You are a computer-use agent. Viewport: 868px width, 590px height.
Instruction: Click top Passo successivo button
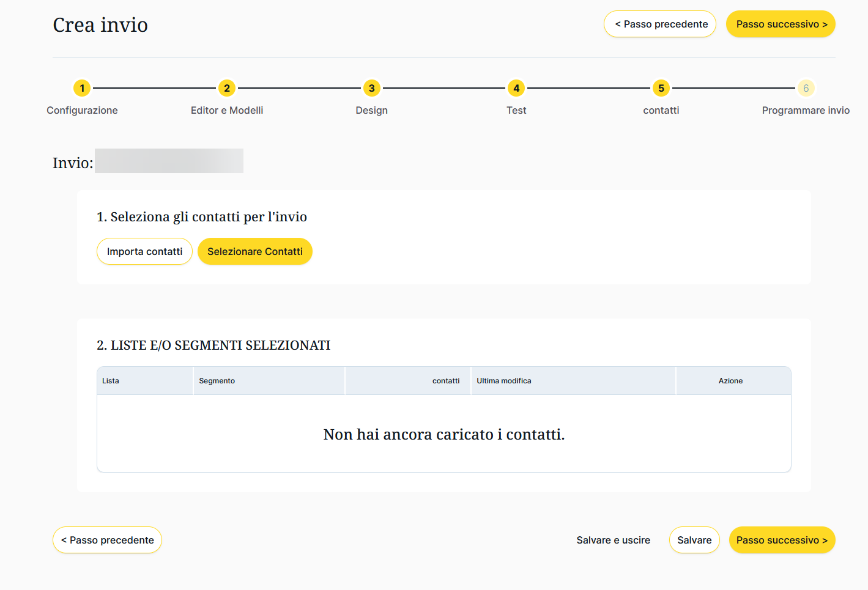[781, 24]
